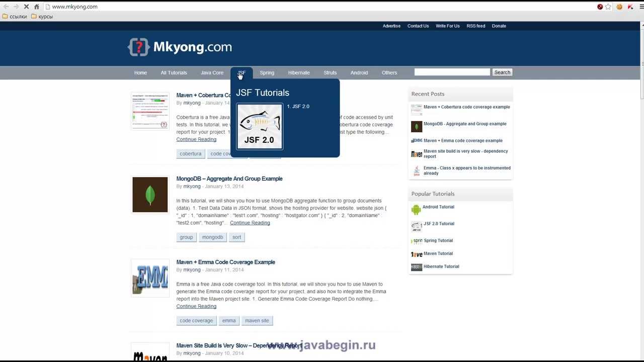Click the MongoDB icon in Recent Posts

(417, 127)
